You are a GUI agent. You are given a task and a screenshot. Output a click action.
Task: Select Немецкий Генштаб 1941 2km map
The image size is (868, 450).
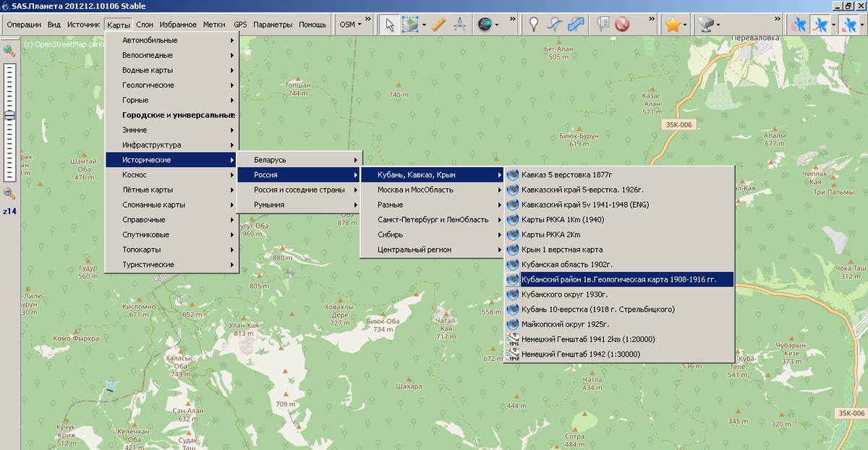pyautogui.click(x=619, y=339)
